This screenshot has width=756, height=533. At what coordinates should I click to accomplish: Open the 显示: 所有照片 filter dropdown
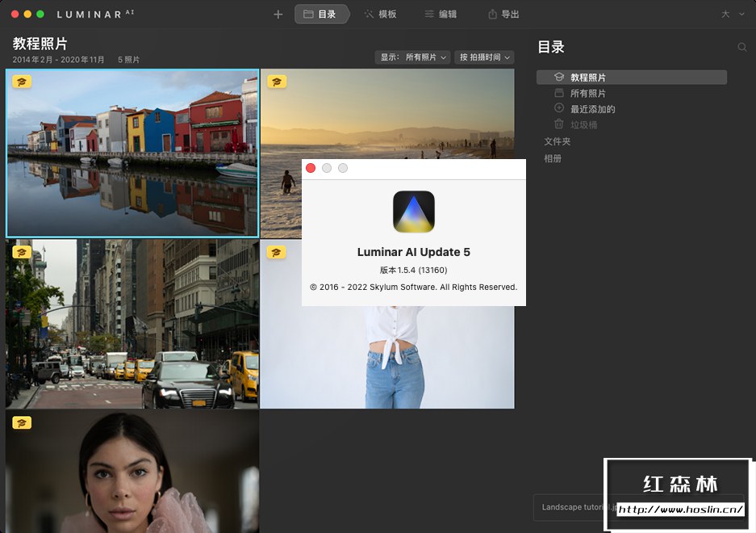coord(413,57)
